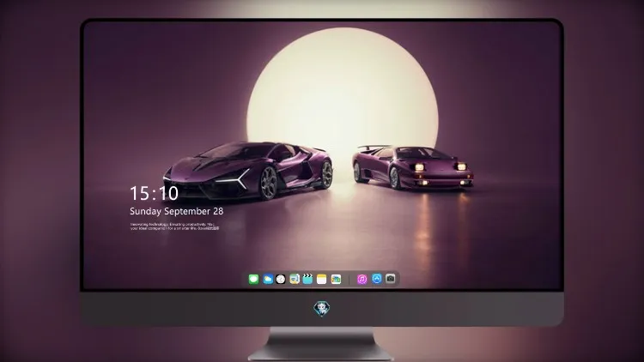This screenshot has height=362, width=644.
Task: Open the yellow Notes app in dock
Action: [322, 279]
